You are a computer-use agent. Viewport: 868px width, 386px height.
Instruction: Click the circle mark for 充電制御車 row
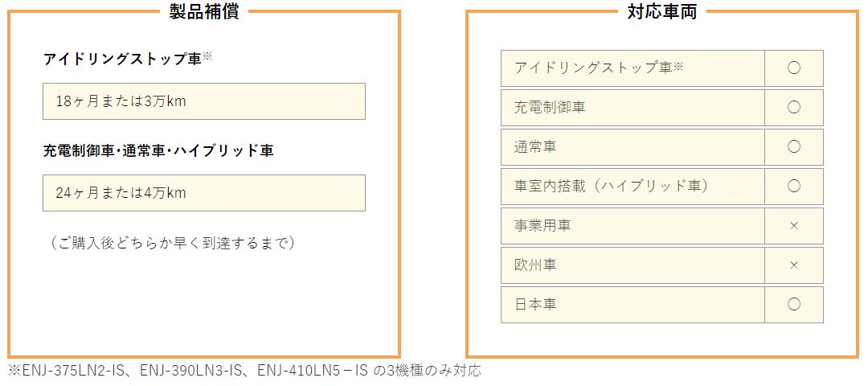[794, 108]
